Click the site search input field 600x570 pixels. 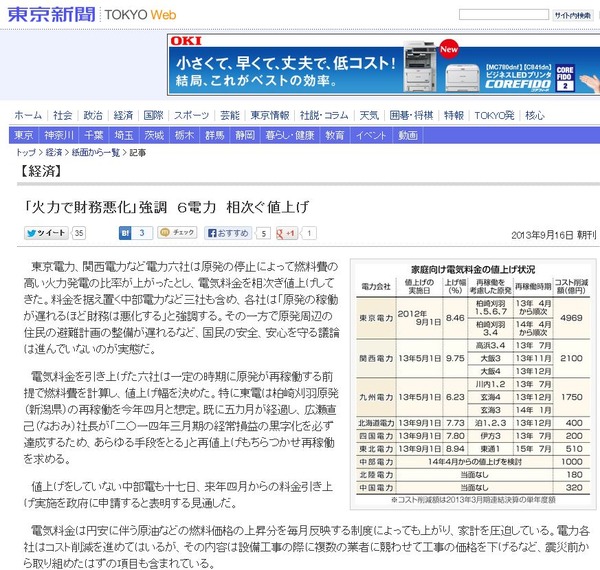point(504,15)
